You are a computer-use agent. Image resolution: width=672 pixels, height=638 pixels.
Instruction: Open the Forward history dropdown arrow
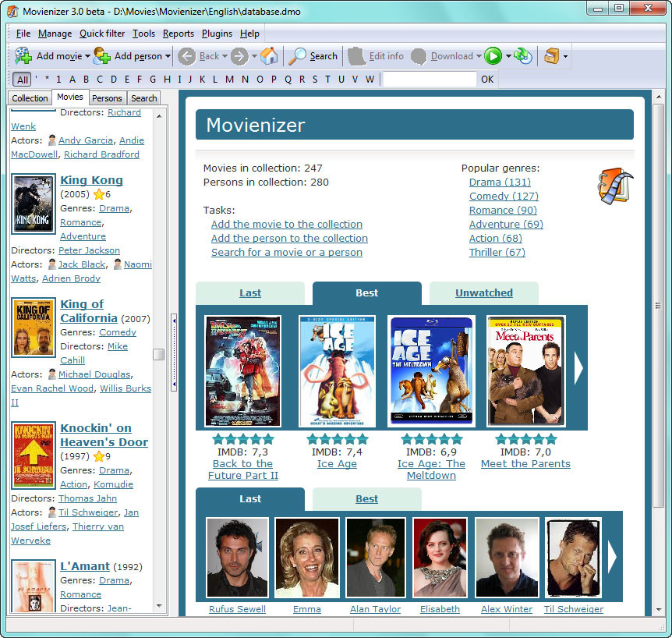[x=254, y=56]
